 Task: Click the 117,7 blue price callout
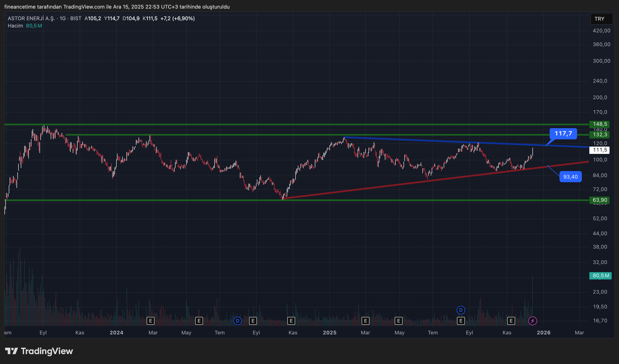tap(563, 133)
